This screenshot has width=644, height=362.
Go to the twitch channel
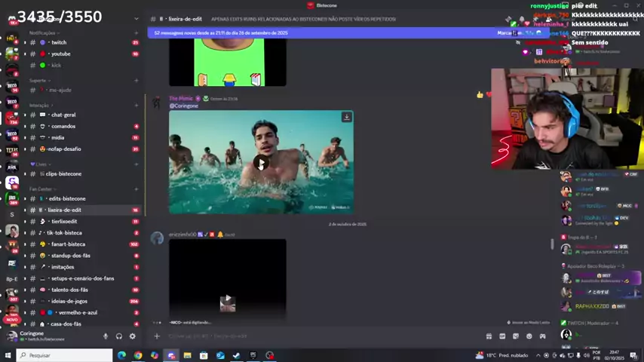[x=59, y=42]
